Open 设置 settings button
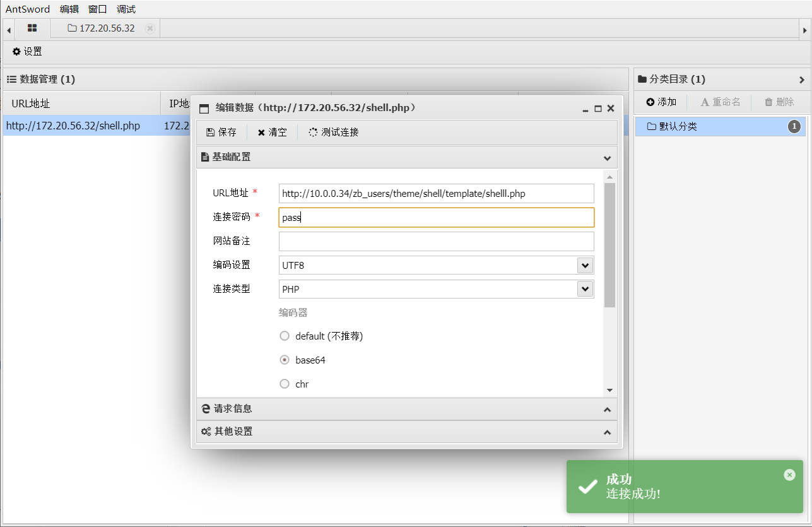Viewport: 812px width, 527px height. (x=27, y=52)
